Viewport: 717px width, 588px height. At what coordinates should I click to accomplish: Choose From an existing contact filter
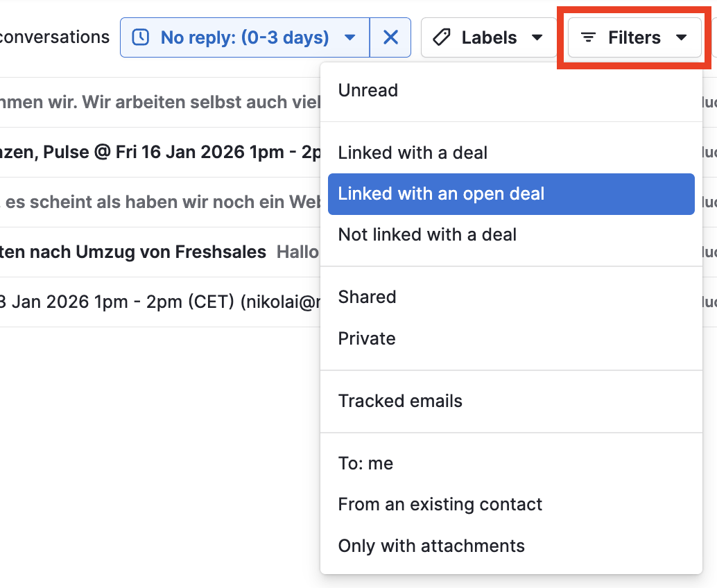(440, 504)
